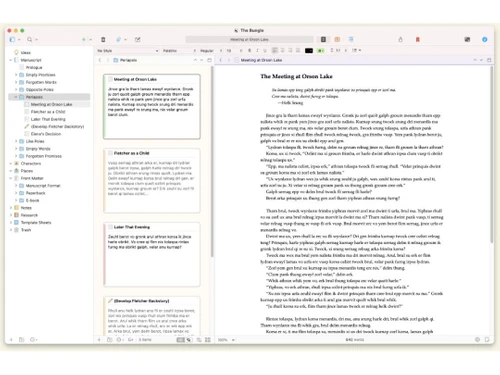This screenshot has width=500, height=375.
Task: Open the line spacing dropdown
Action: coord(338,50)
